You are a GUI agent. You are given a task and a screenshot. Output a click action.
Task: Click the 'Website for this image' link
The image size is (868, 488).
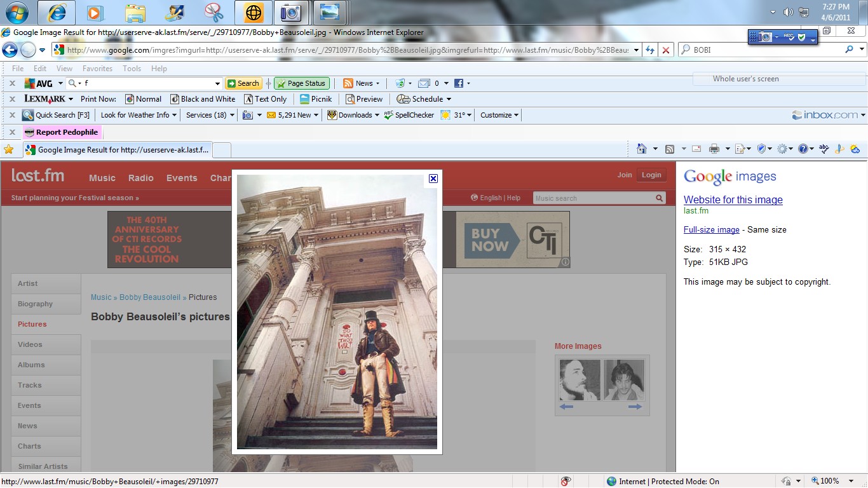pyautogui.click(x=733, y=200)
